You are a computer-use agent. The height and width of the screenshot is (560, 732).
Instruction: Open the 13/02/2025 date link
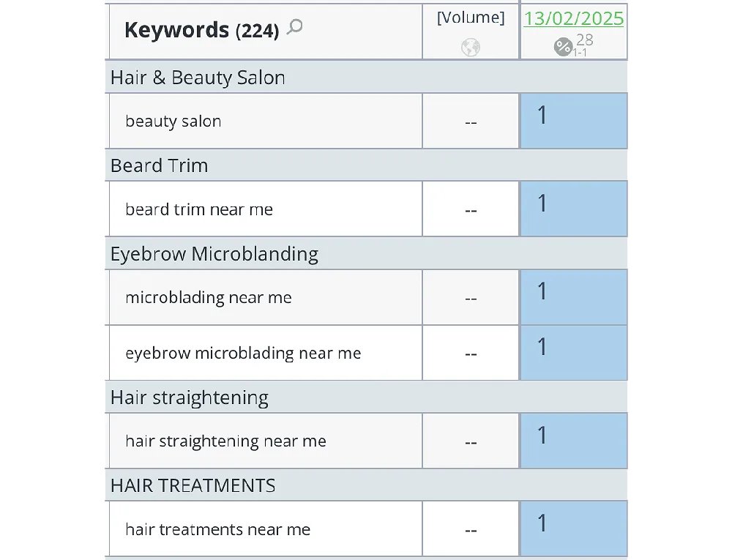[x=573, y=18]
